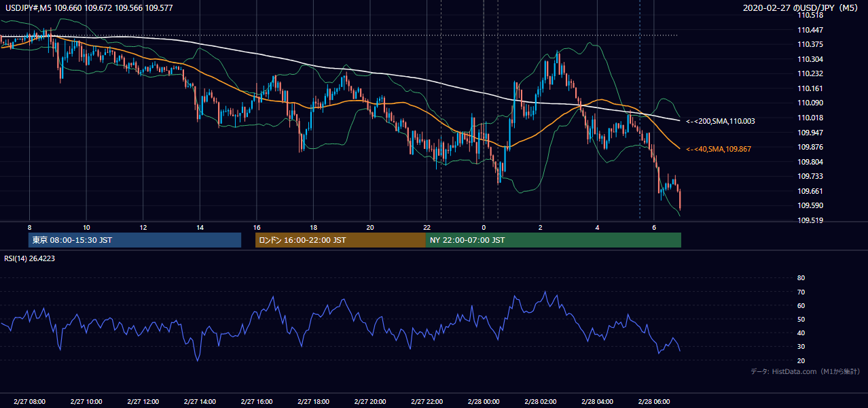
Task: Click the price axis label 109.519
Action: (810, 220)
